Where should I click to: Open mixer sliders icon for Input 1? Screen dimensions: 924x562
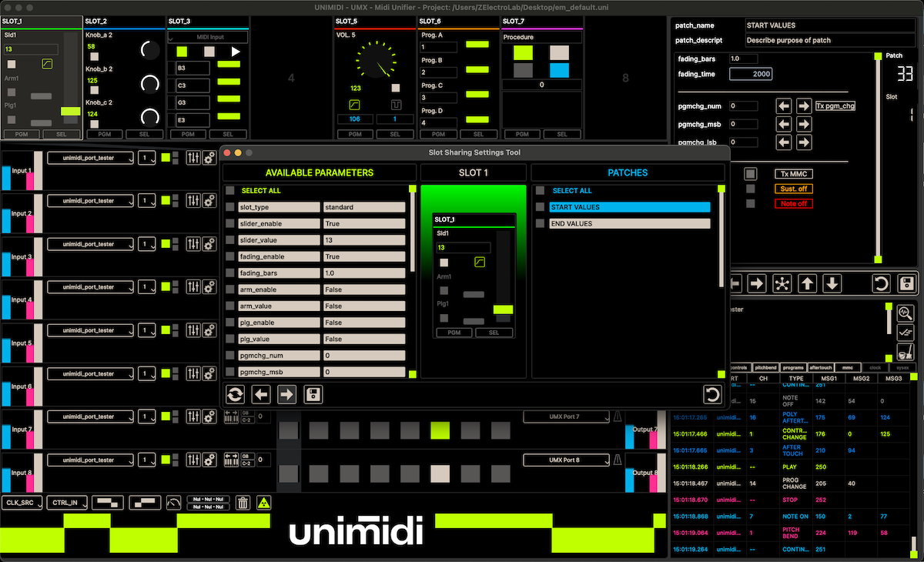(193, 158)
